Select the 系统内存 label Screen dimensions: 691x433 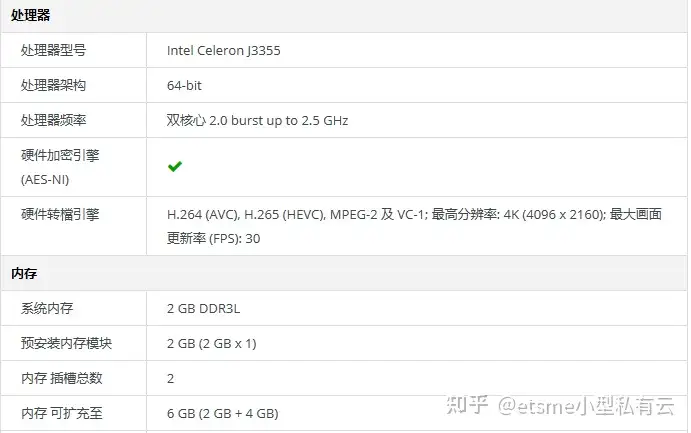47,308
